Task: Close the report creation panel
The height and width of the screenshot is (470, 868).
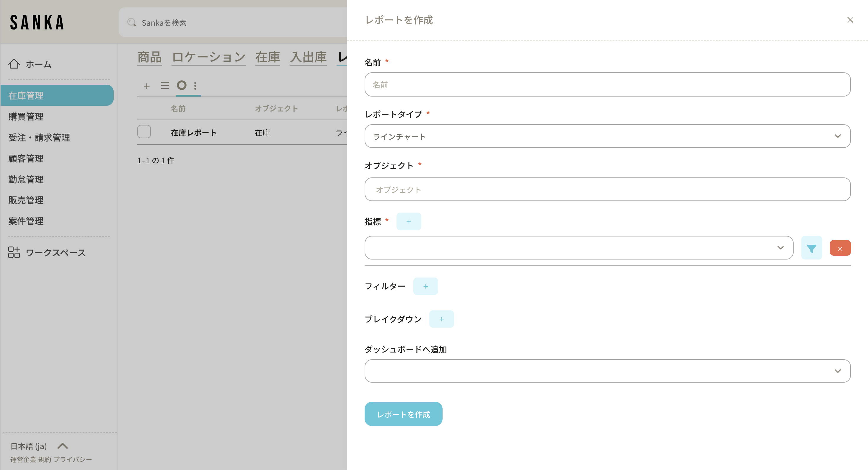Action: (x=850, y=20)
